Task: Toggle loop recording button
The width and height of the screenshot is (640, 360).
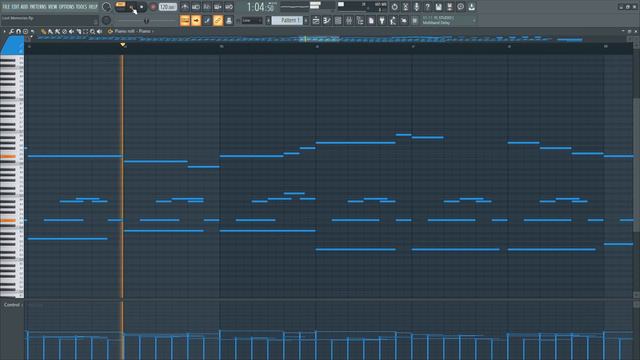Action: tap(229, 7)
